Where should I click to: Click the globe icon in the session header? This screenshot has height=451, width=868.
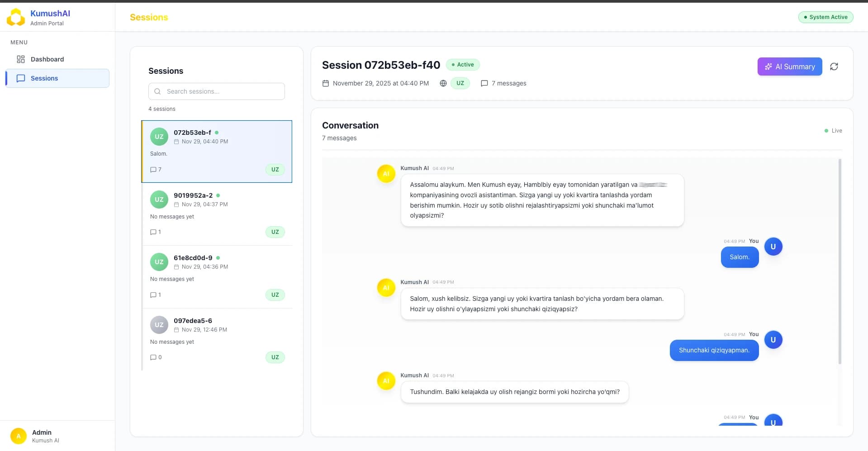tap(443, 83)
